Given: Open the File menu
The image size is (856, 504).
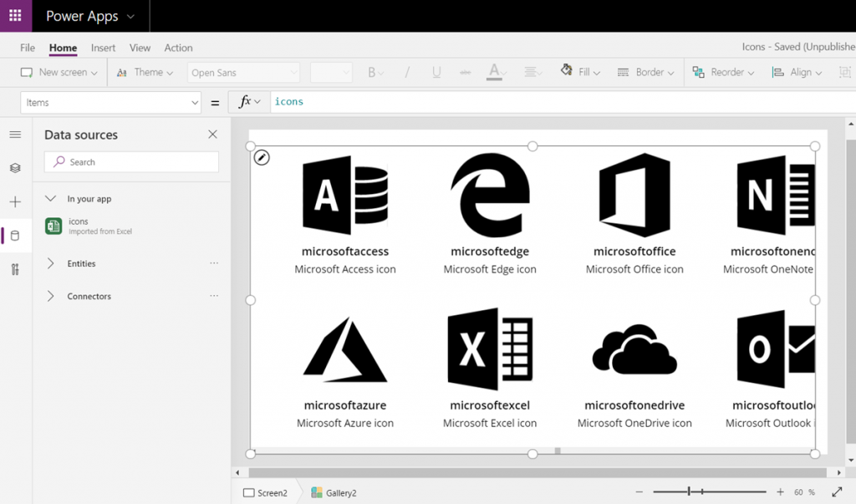Looking at the screenshot, I should 28,48.
